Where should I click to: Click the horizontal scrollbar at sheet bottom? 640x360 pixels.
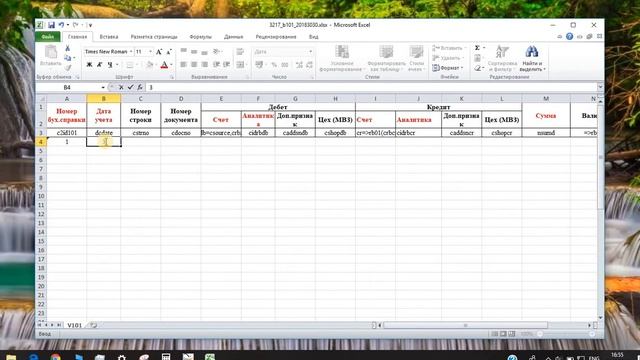pos(465,325)
